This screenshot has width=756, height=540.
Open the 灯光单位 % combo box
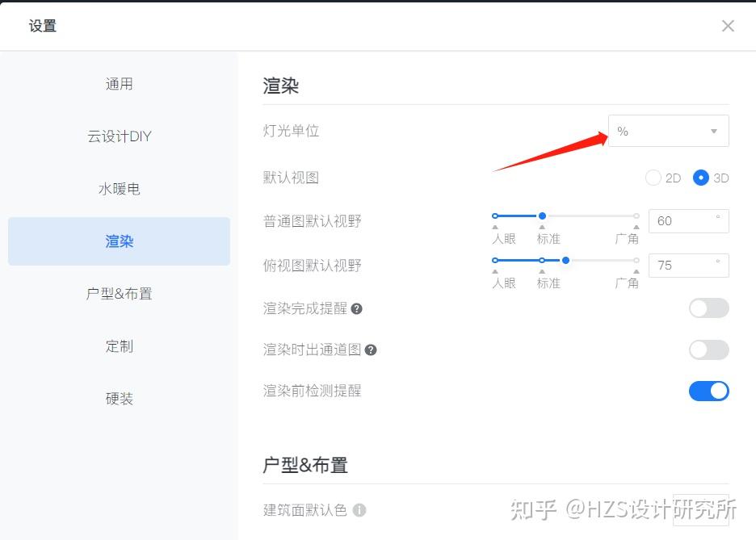coord(668,131)
